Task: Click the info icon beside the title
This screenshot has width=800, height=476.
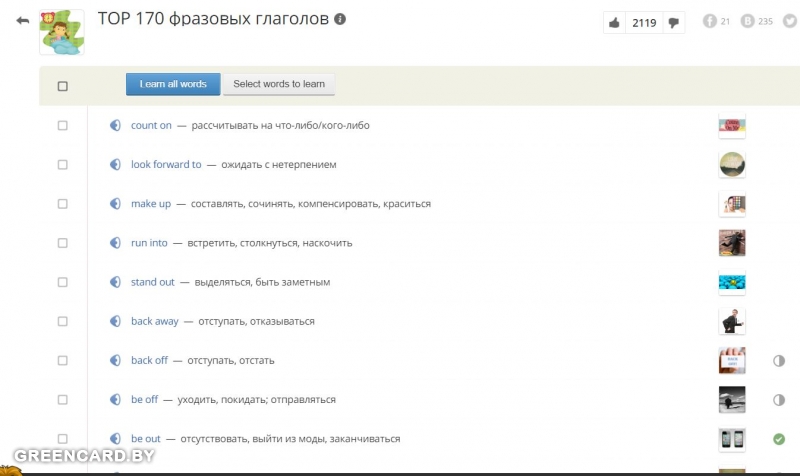Action: pos(340,19)
